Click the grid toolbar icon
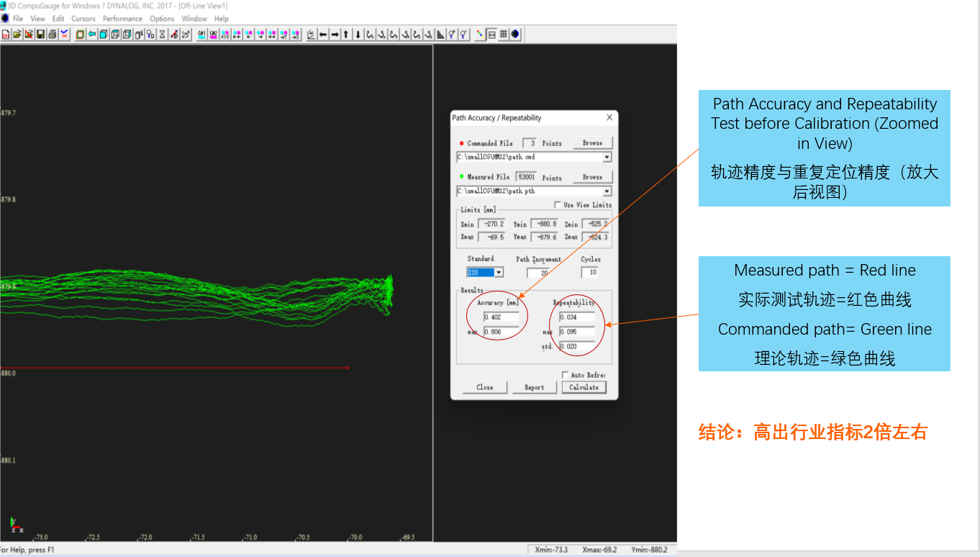 [x=504, y=35]
